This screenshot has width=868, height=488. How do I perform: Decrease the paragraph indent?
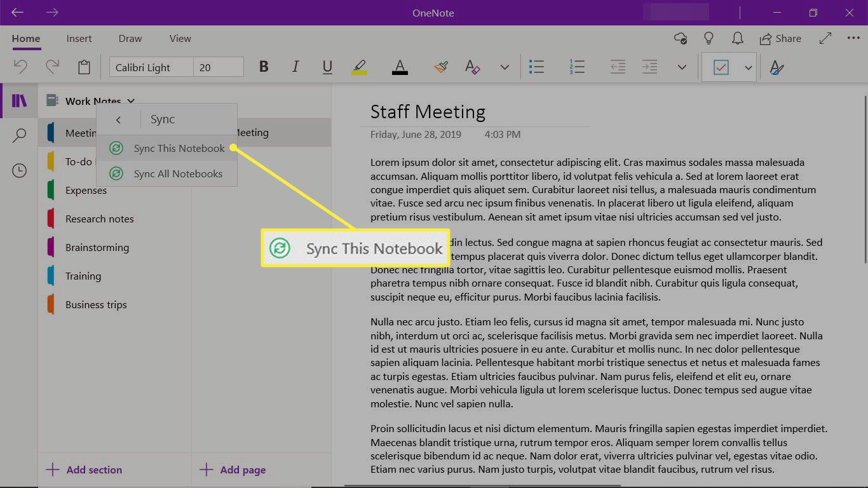point(618,67)
